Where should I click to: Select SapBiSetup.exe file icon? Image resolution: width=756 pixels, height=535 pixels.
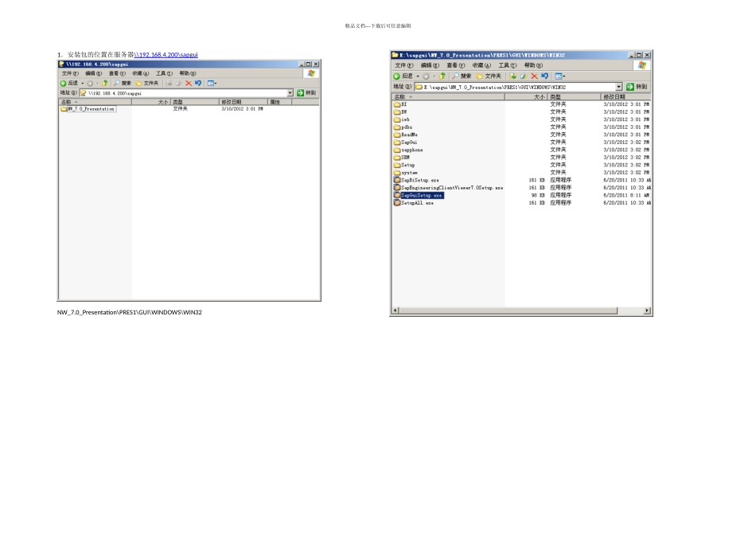(x=397, y=180)
